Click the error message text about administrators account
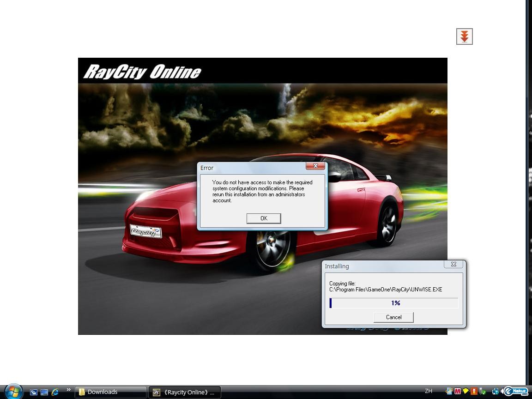The height and width of the screenshot is (399, 532). pos(262,191)
